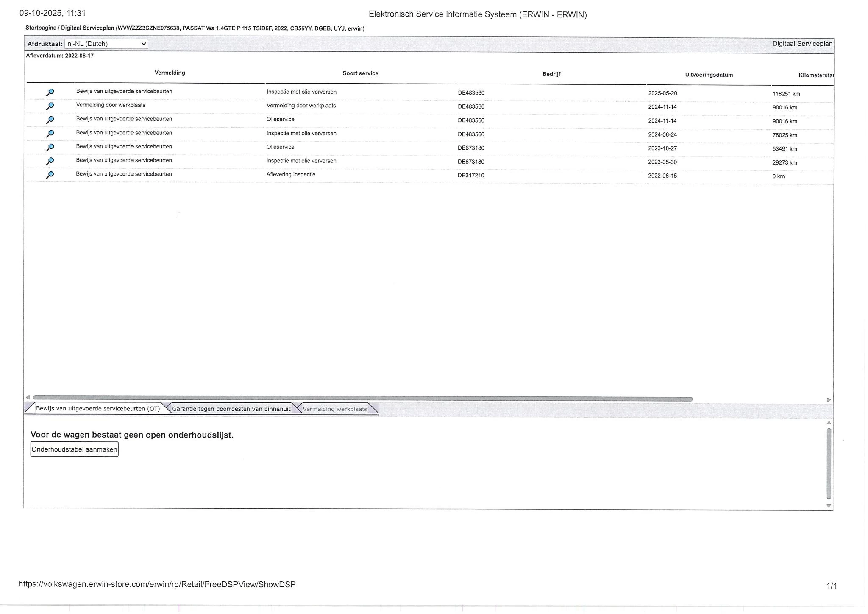Click horizontal scrollbar left arrow
868x614 pixels.
point(28,397)
